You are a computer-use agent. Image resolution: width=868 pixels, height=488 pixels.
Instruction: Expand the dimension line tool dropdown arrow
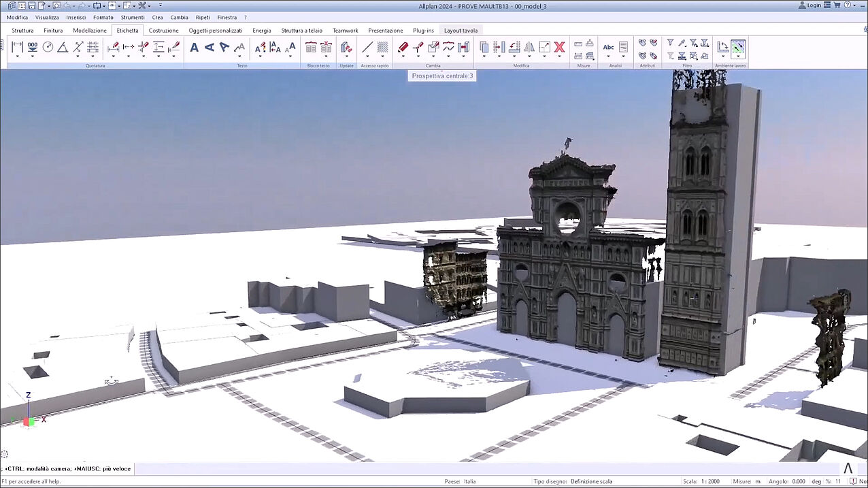click(17, 57)
